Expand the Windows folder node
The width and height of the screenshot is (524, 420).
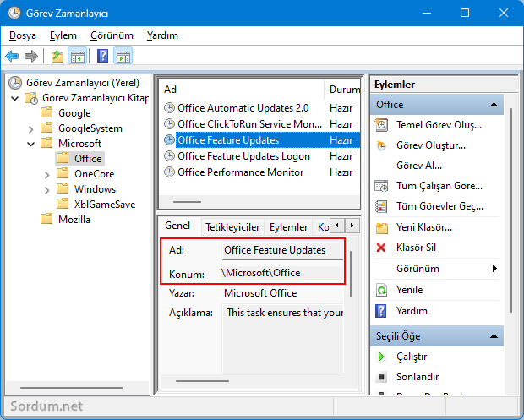coord(46,190)
